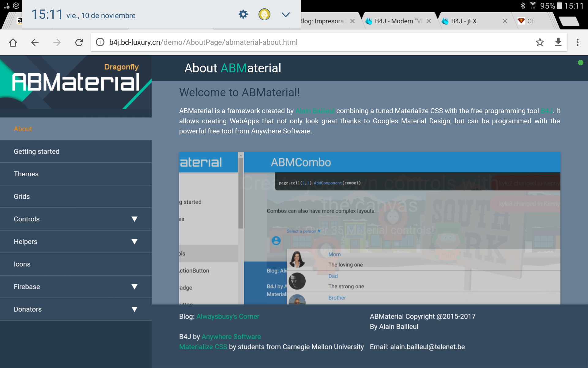Follow the Alwaysbusy's Corner blog link
The image size is (588, 368).
(x=228, y=316)
